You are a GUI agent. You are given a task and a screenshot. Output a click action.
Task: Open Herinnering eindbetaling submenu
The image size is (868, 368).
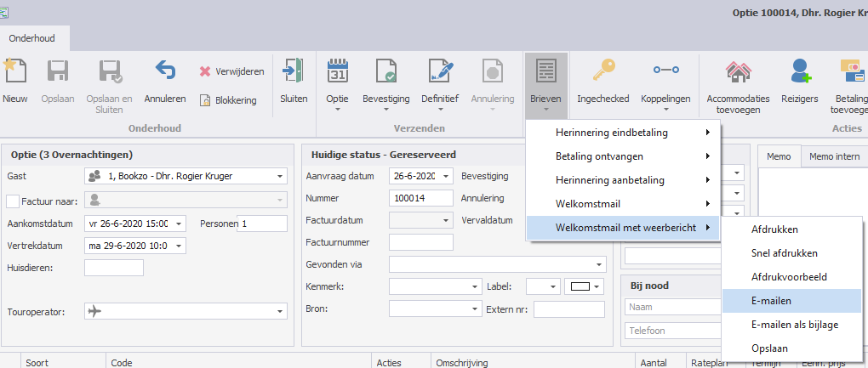[623, 133]
